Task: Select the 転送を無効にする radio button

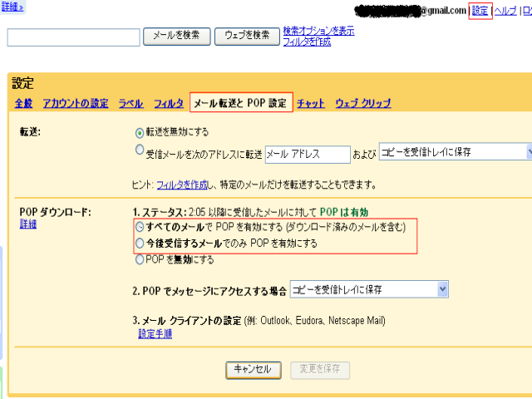Action: pyautogui.click(x=140, y=132)
